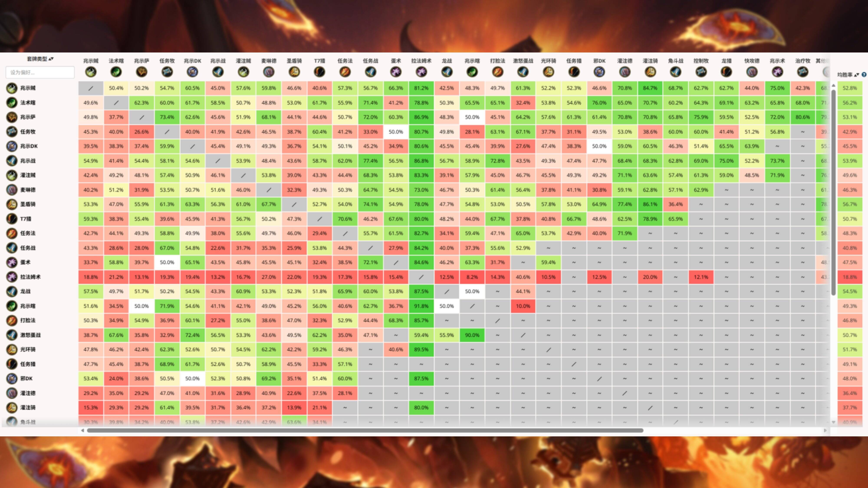Click 法术瞎 column header icon

pyautogui.click(x=116, y=72)
